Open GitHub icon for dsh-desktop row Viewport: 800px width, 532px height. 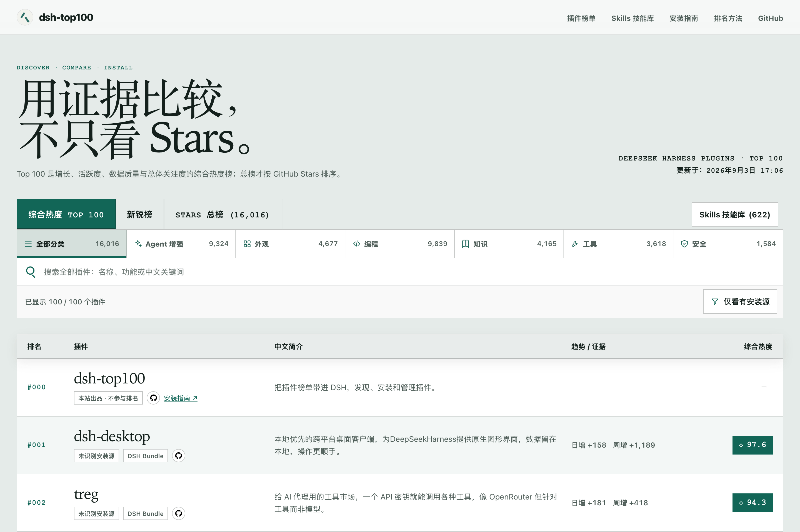coord(179,456)
